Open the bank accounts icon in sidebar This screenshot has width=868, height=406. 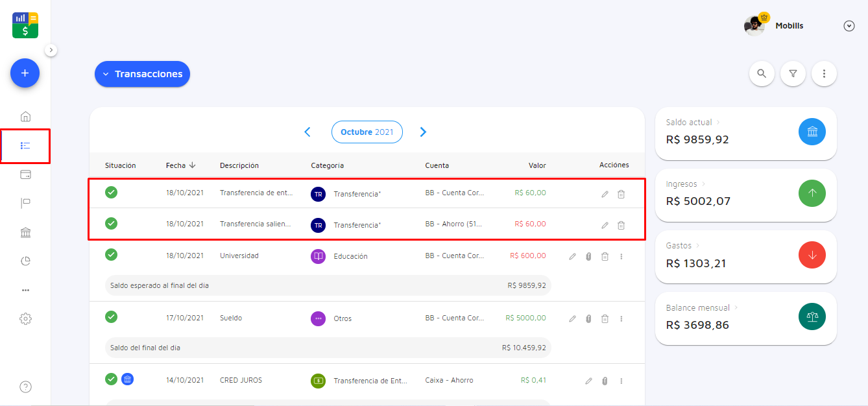point(25,233)
